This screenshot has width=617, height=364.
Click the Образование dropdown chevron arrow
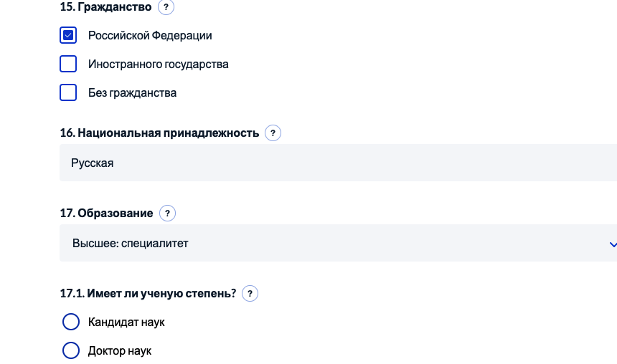(x=612, y=244)
